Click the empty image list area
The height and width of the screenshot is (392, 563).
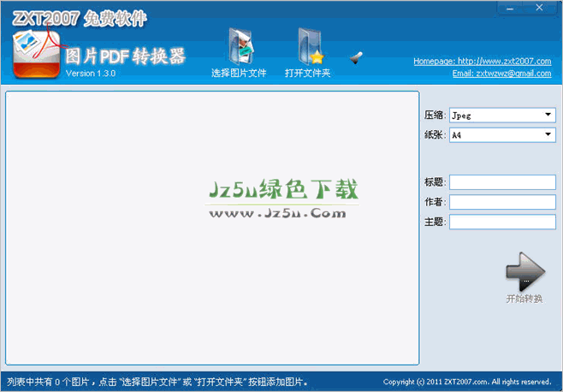(x=212, y=228)
